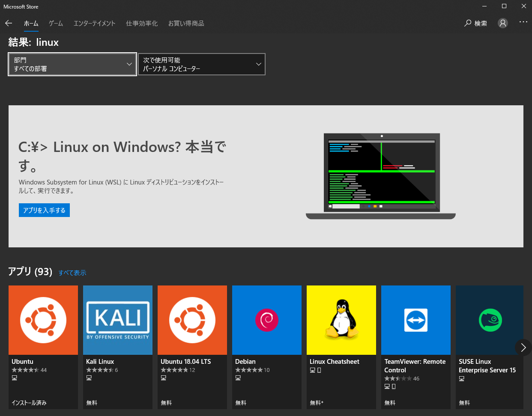The height and width of the screenshot is (416, 532).
Task: Click the Ubuntu app name text
Action: coord(22,362)
